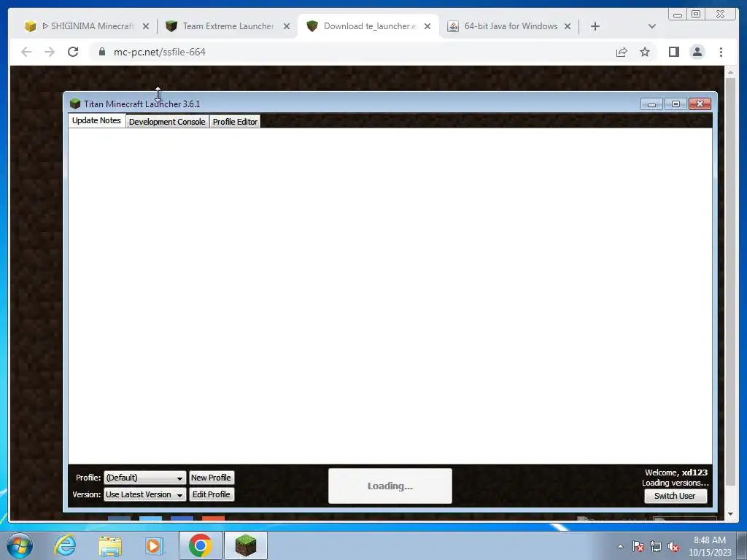Click muted volume tray icon
The height and width of the screenshot is (560, 747).
click(x=673, y=546)
